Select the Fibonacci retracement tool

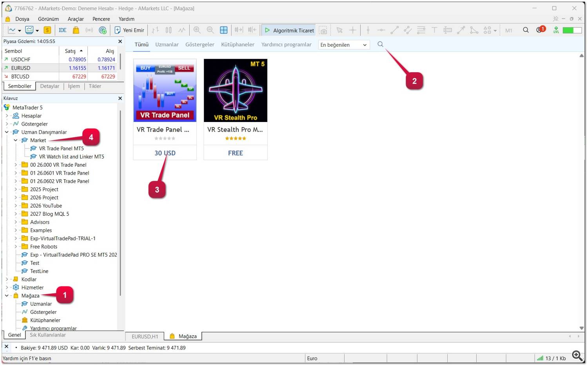421,30
